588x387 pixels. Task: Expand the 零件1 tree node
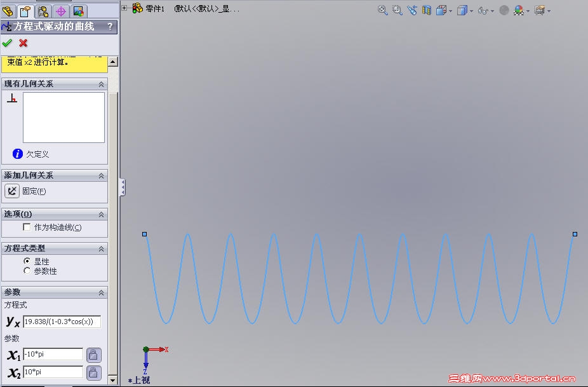pos(124,8)
